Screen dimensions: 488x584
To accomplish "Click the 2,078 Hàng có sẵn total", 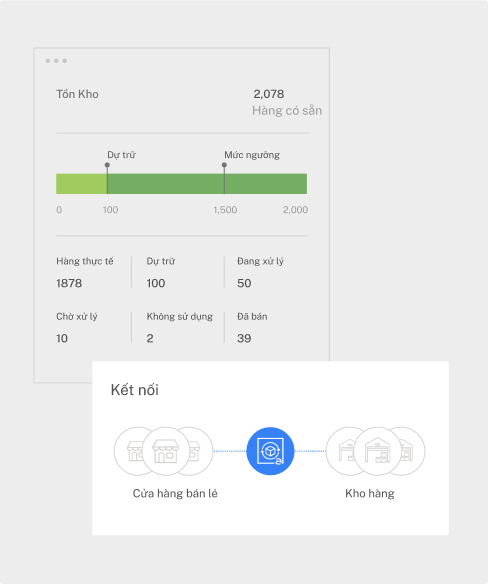I will pyautogui.click(x=287, y=102).
